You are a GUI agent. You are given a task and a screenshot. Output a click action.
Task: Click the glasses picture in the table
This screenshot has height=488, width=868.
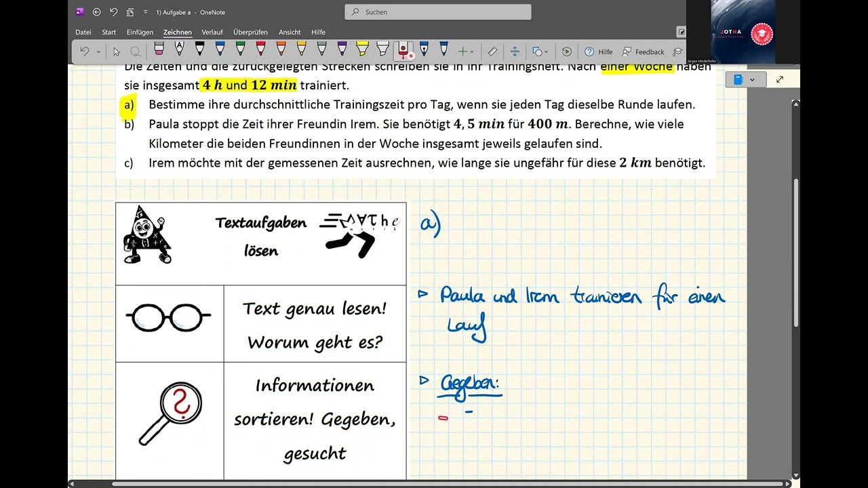click(169, 317)
